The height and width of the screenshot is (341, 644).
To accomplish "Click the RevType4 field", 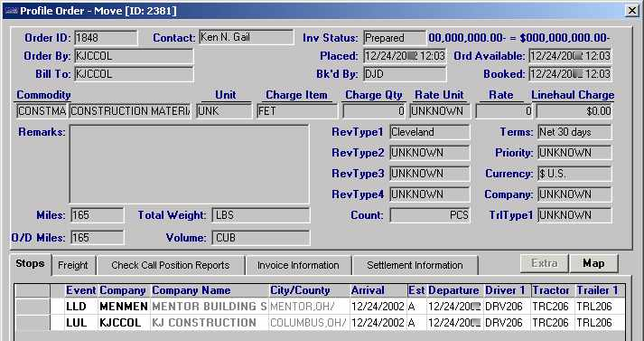I will 429,194.
